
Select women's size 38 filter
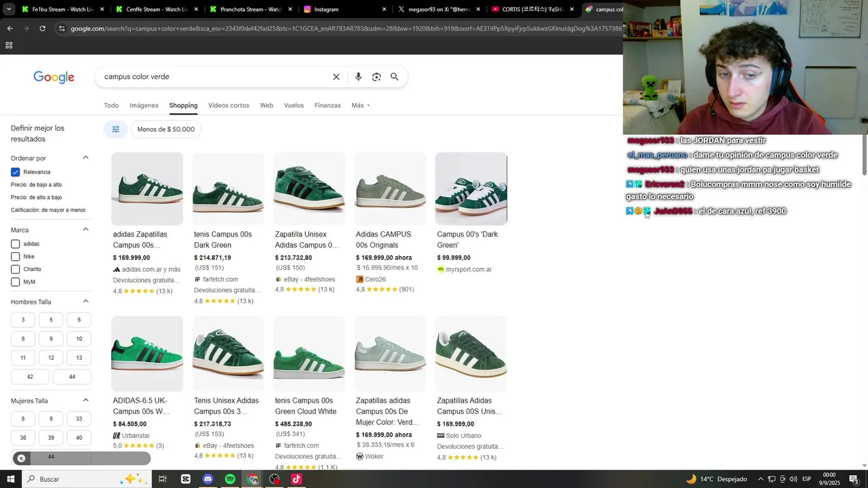point(23,438)
